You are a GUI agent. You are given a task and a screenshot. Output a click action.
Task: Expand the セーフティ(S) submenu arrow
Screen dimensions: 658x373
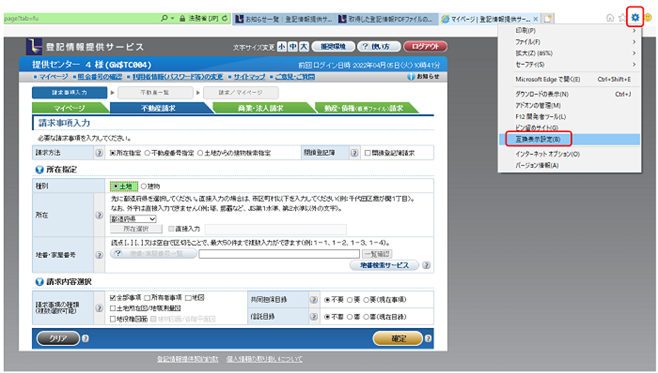pyautogui.click(x=634, y=64)
